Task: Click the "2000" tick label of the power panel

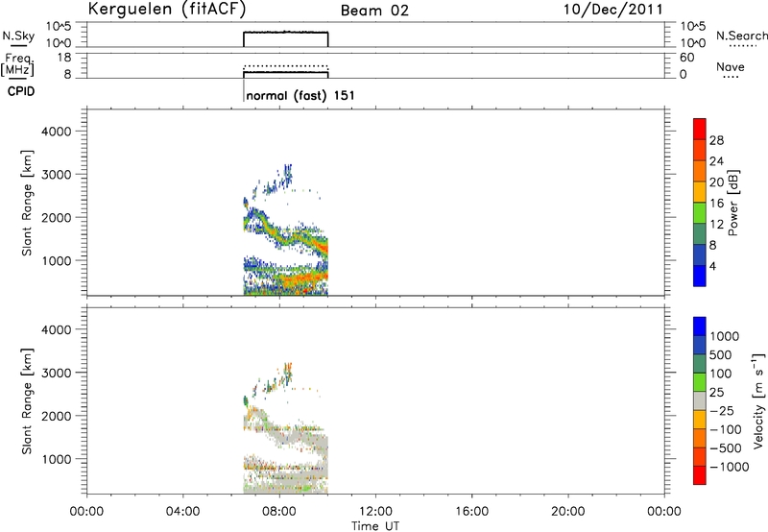Action: (57, 217)
